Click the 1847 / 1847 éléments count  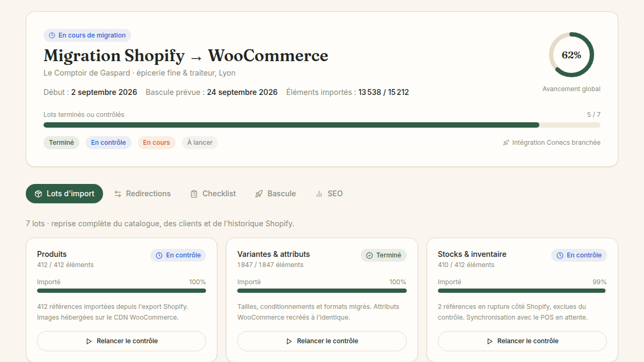[x=270, y=265]
